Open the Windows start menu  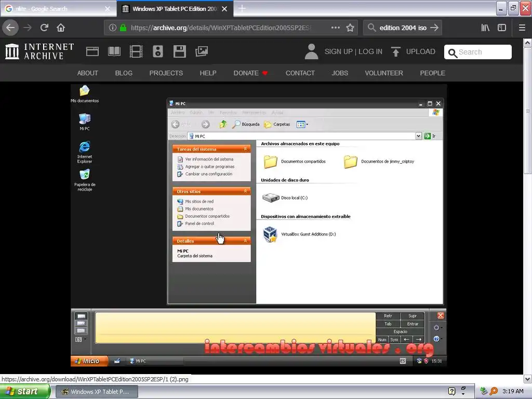pyautogui.click(x=25, y=392)
